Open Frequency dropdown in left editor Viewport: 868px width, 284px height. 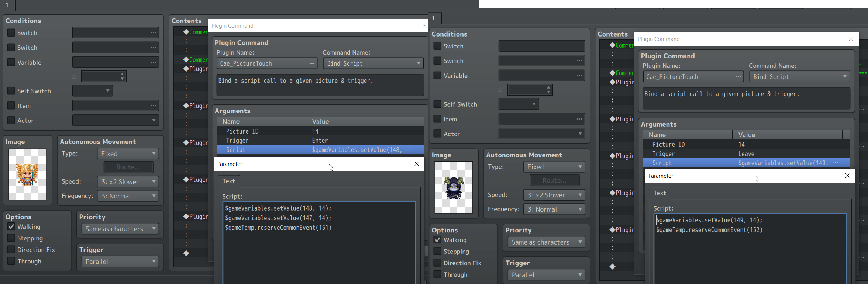(128, 196)
